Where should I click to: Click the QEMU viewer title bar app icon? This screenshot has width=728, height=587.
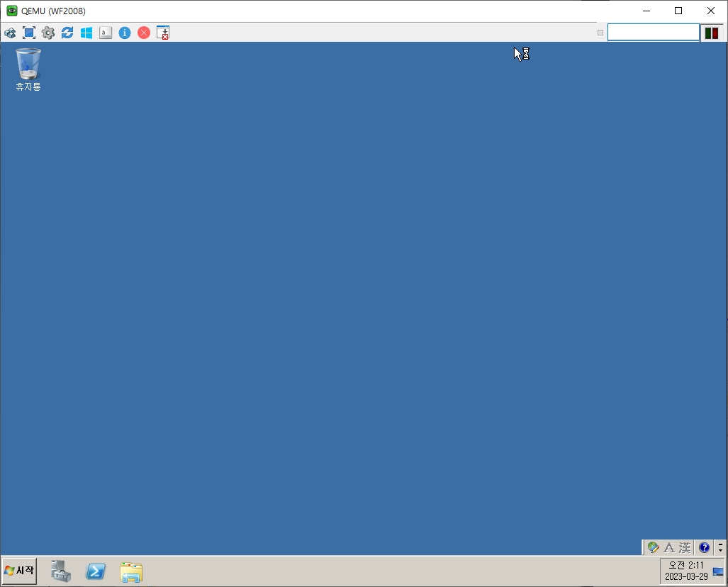coord(12,11)
